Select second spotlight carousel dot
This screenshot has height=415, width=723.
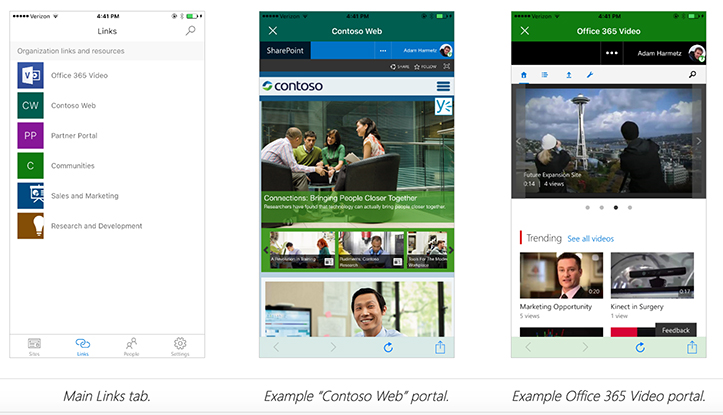click(601, 208)
